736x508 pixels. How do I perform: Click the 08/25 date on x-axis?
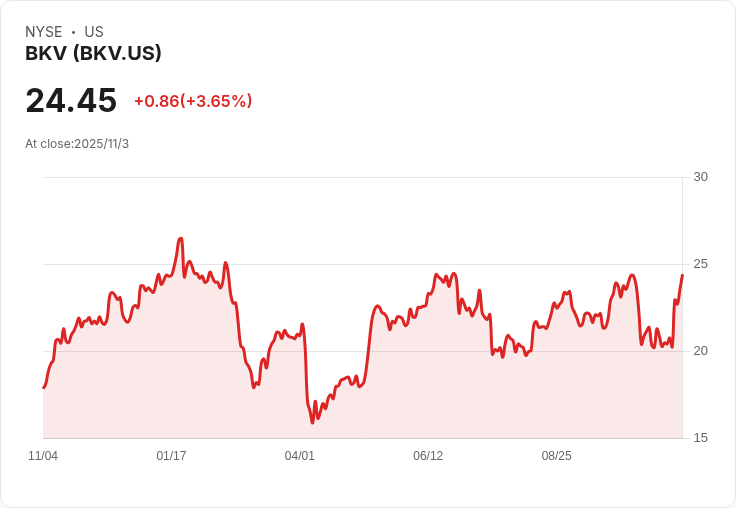tap(557, 456)
